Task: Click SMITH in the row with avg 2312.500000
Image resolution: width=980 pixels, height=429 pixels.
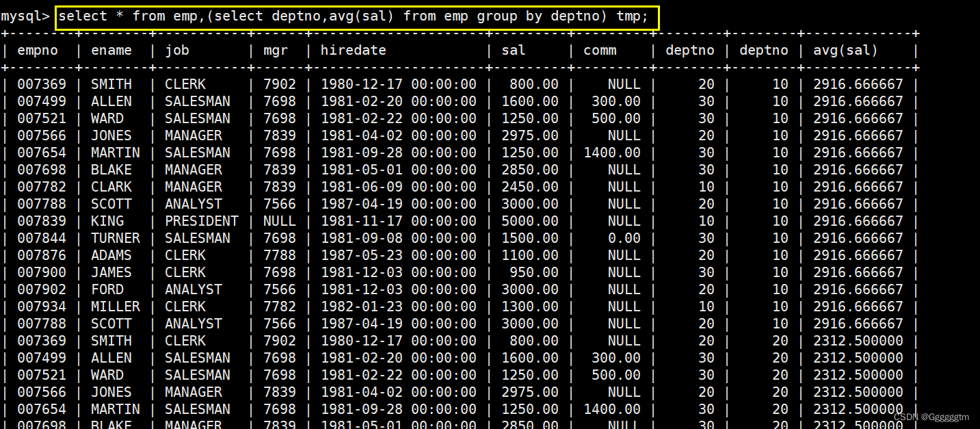Action: (111, 341)
